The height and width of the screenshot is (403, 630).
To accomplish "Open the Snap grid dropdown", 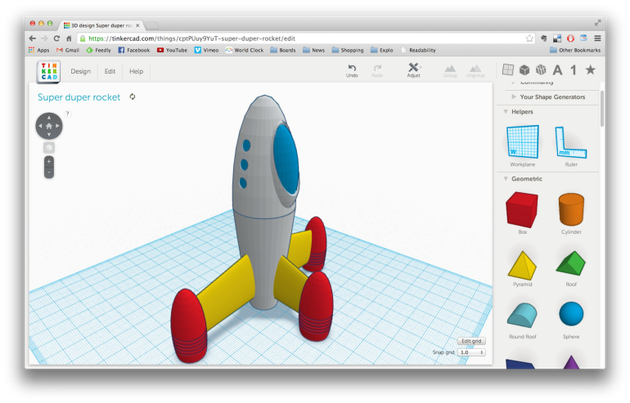I will [x=472, y=352].
